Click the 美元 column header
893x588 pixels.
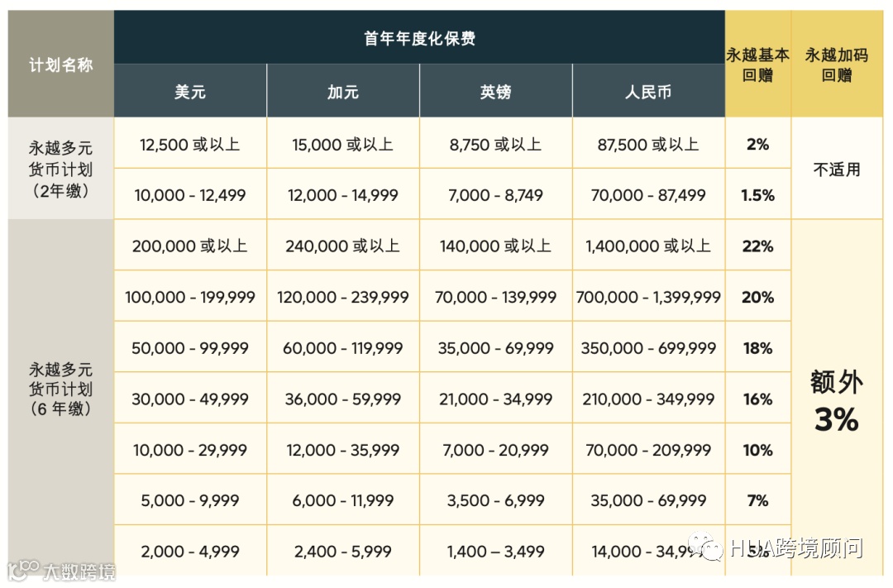click(x=190, y=91)
